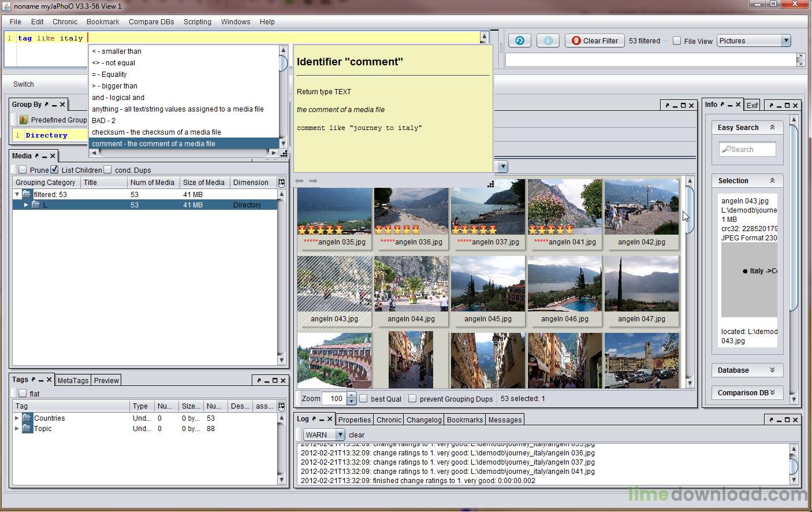Click the Predefined Group book icon
The image size is (812, 512).
click(24, 120)
